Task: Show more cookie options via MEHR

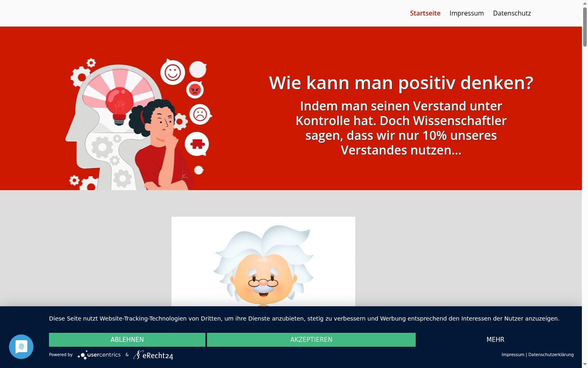Action: click(495, 340)
